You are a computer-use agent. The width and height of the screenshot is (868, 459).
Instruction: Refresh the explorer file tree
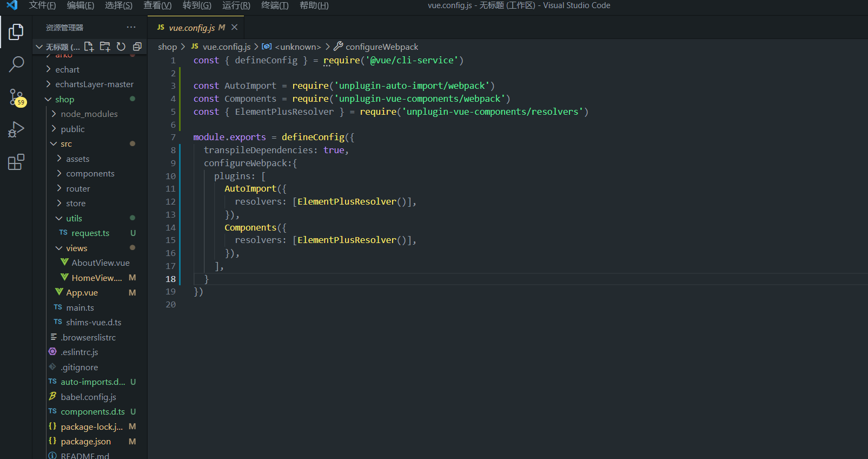121,47
